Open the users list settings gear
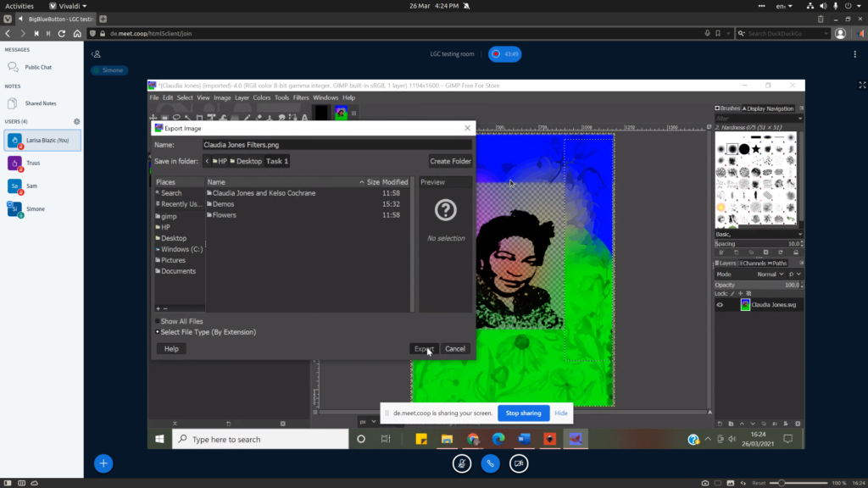 point(76,122)
